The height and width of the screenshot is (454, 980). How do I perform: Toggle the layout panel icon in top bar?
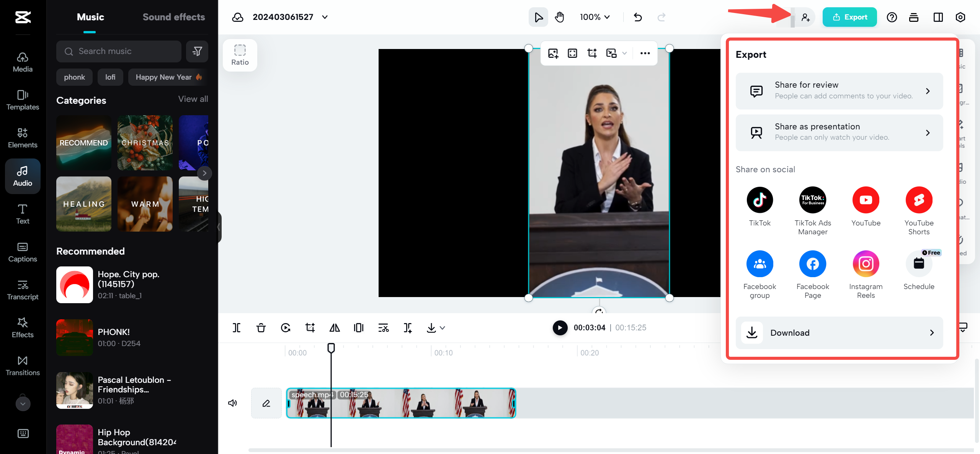point(938,17)
